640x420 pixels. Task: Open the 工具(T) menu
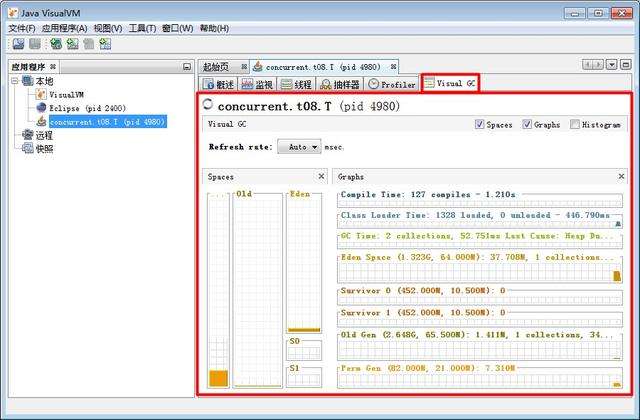pos(142,29)
